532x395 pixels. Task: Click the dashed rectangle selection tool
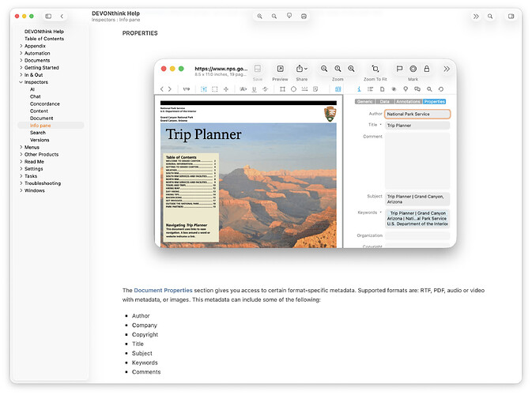pos(215,89)
